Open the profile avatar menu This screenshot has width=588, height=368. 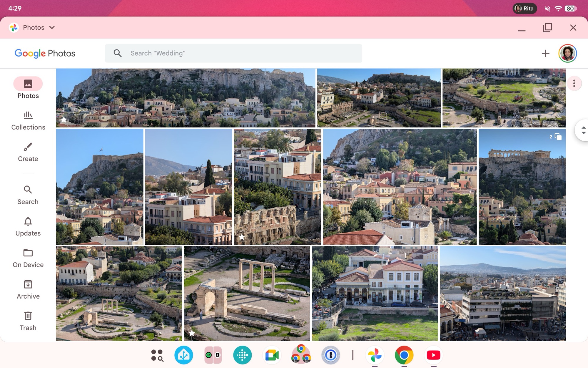[x=568, y=53]
